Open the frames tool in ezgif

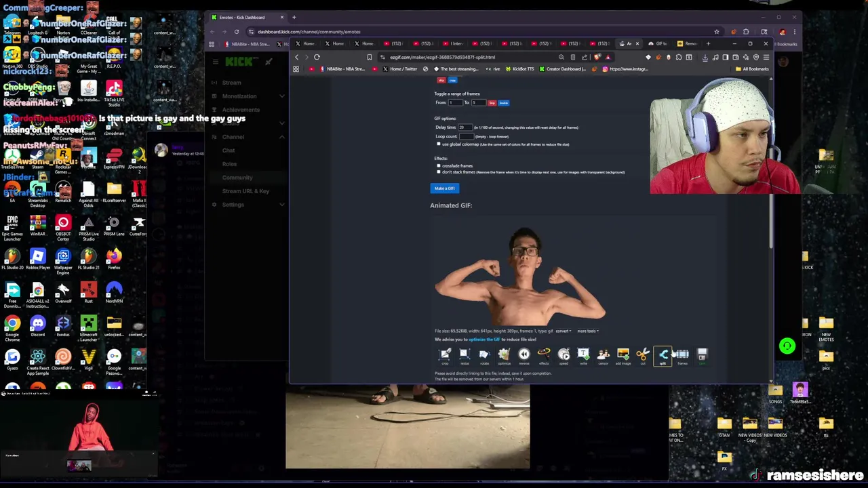click(682, 356)
